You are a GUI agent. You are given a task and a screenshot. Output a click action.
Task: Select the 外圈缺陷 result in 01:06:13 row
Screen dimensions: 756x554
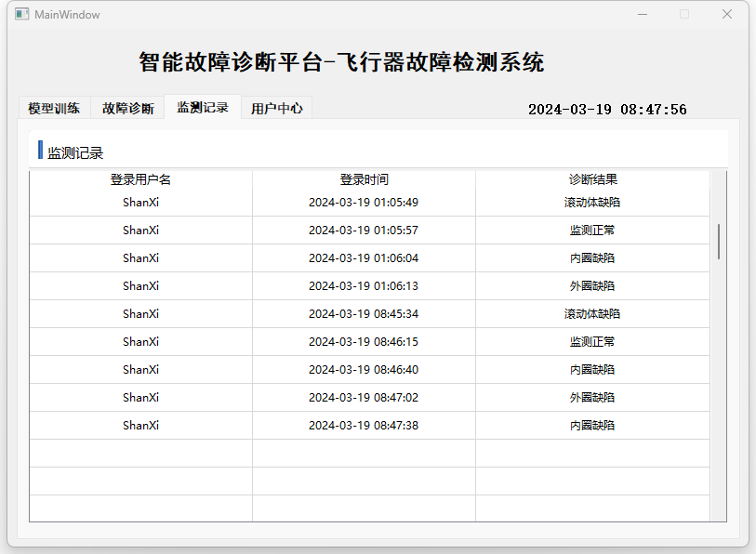click(592, 286)
